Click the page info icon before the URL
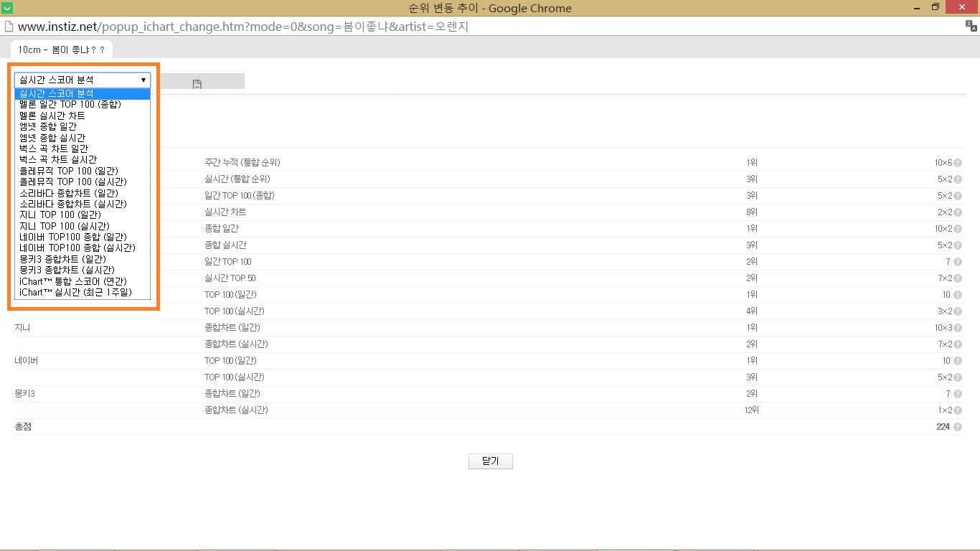The height and width of the screenshot is (551, 980). 8,27
